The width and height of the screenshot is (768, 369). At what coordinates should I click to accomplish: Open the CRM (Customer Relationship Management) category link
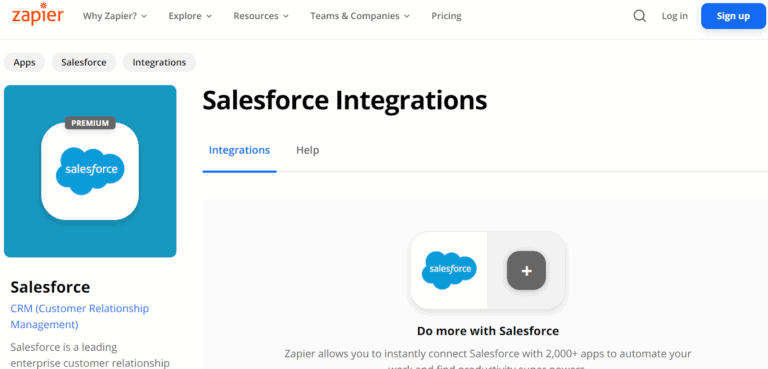80,317
